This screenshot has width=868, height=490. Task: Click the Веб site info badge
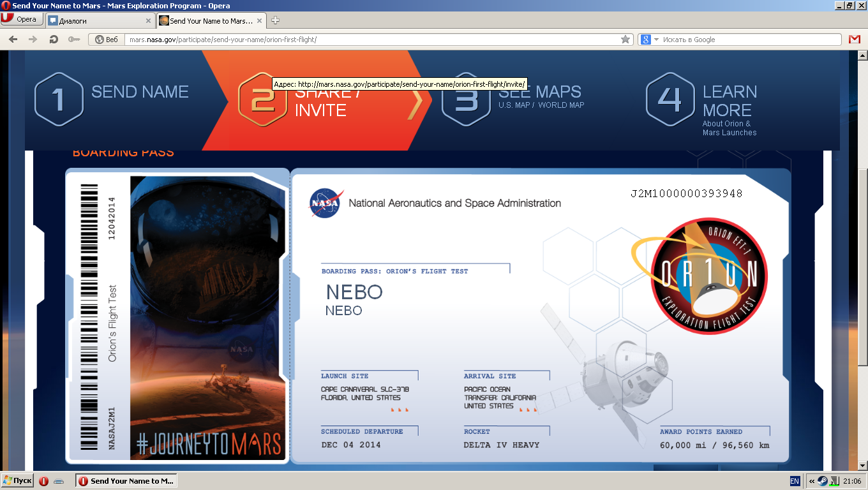(x=107, y=40)
